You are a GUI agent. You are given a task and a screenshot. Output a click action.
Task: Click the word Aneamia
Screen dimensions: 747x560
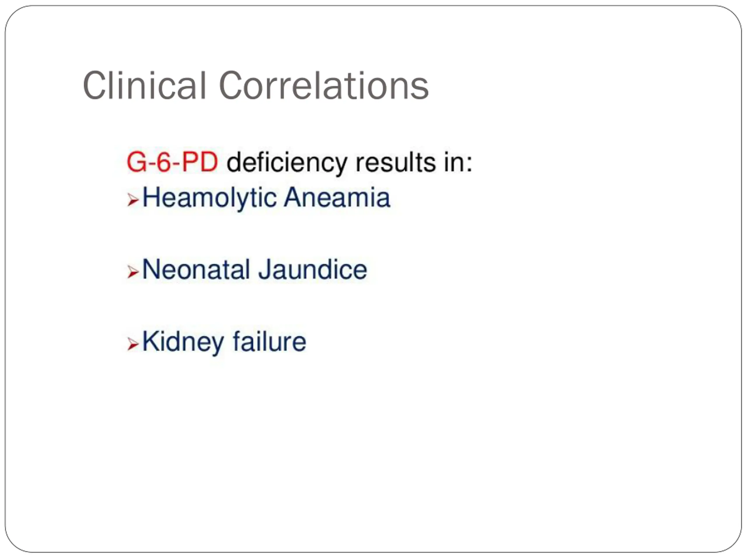tap(337, 197)
